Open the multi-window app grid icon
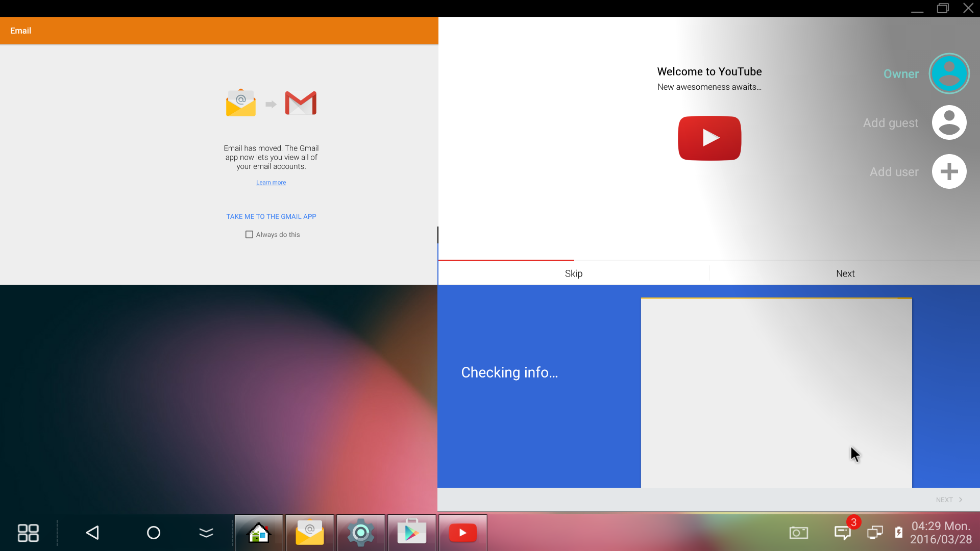 coord(28,533)
